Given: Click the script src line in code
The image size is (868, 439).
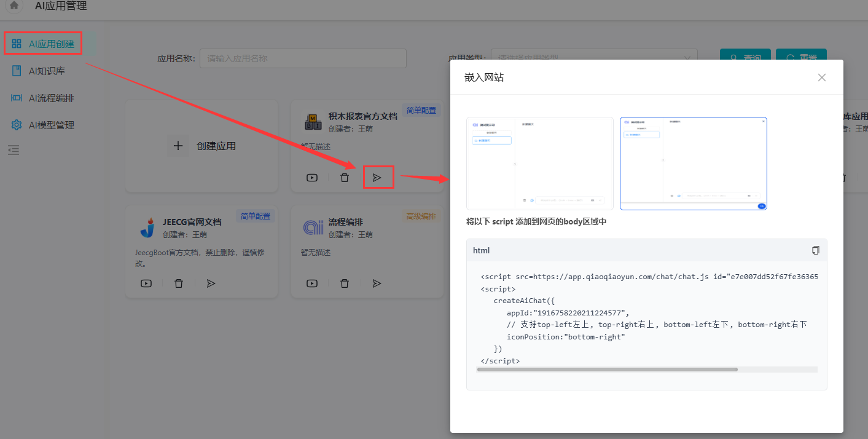Looking at the screenshot, I should (649, 277).
